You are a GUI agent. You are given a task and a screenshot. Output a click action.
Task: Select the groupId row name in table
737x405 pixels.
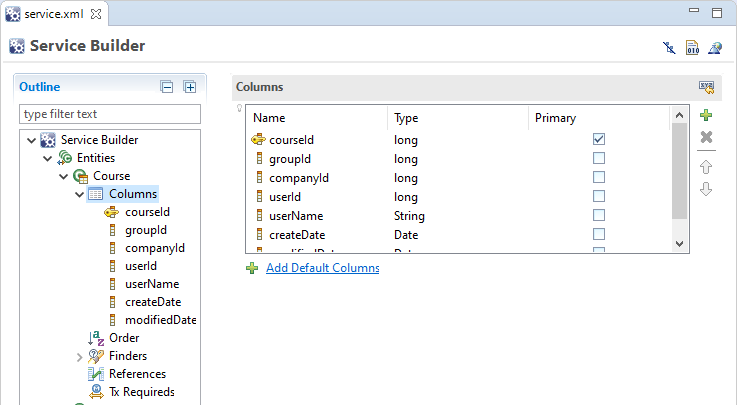click(x=290, y=159)
